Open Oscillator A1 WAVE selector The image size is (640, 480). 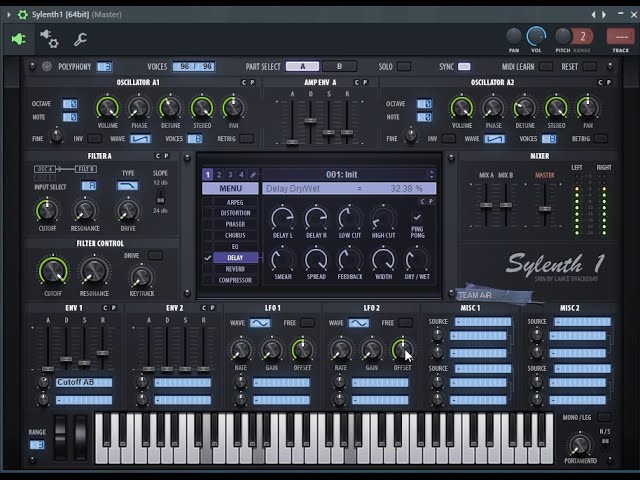[140, 139]
